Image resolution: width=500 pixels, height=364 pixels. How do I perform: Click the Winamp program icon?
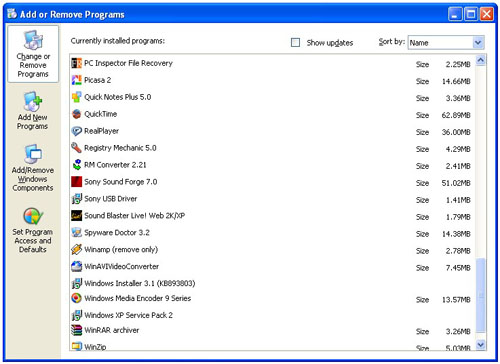[x=76, y=249]
